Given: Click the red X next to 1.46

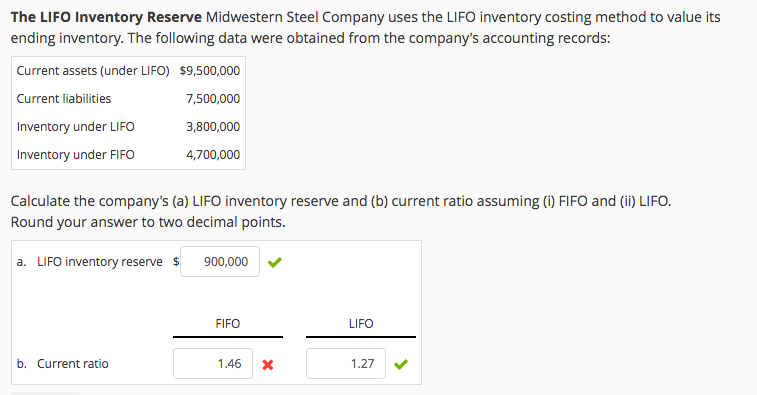Looking at the screenshot, I should 268,365.
